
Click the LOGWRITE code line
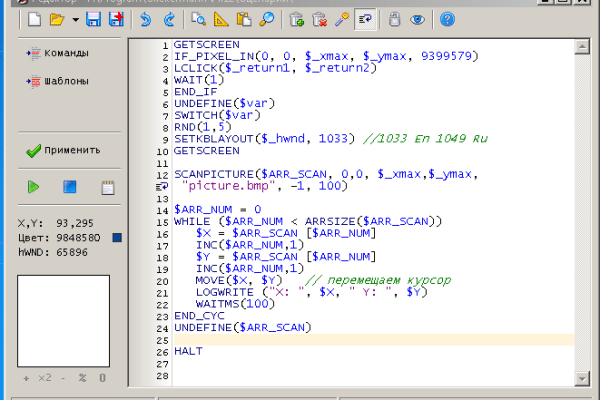(x=311, y=292)
